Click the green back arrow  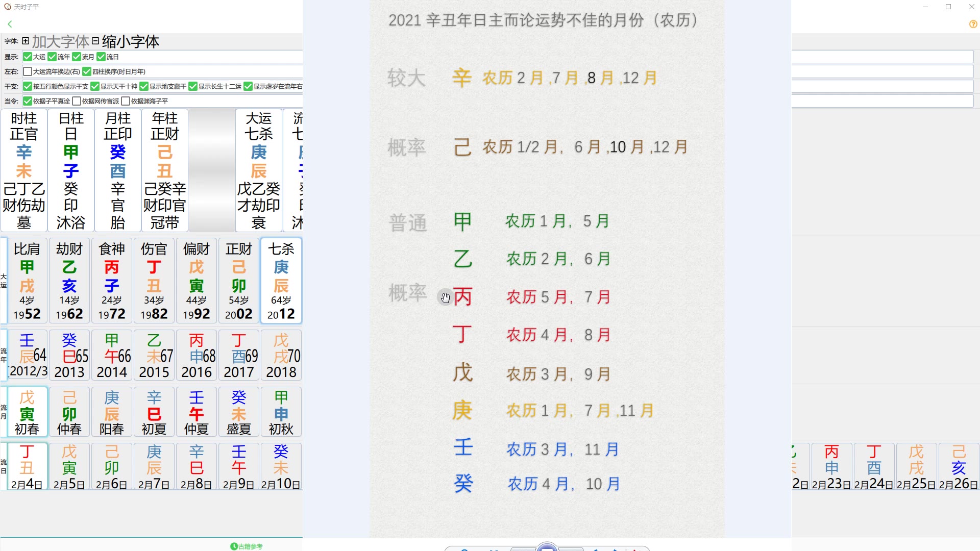[x=10, y=24]
